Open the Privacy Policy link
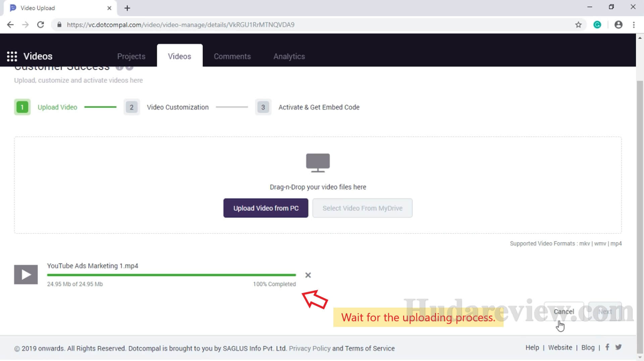This screenshot has height=361, width=644. [x=310, y=348]
